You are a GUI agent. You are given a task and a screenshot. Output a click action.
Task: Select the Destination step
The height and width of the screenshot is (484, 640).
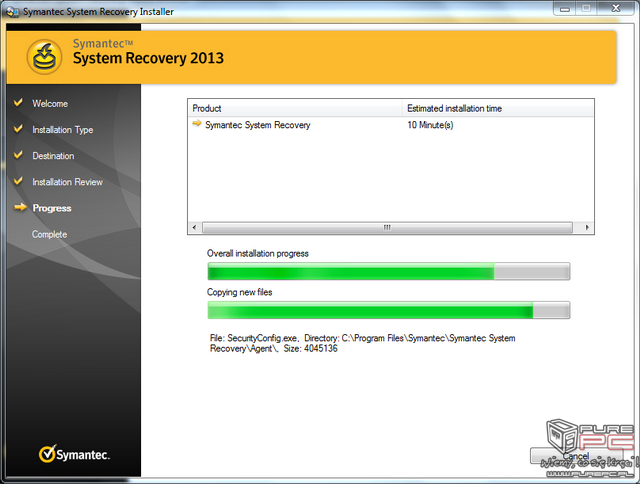point(53,156)
